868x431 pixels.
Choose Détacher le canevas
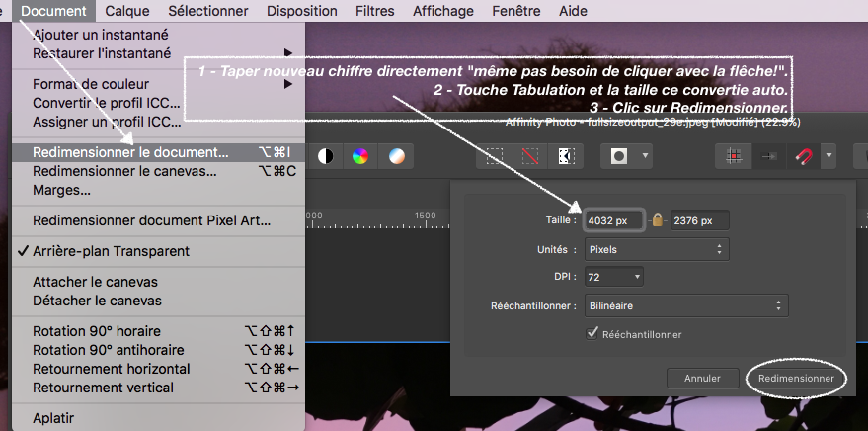[158, 301]
